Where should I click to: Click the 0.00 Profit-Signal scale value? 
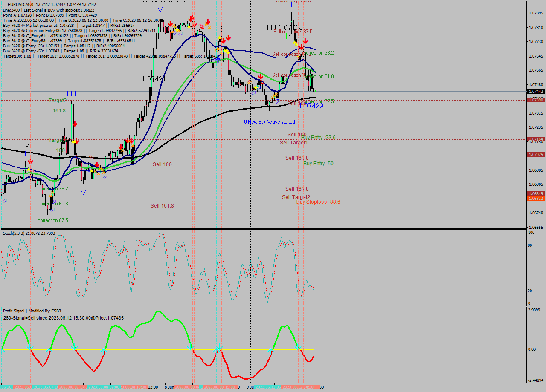coord(532,349)
